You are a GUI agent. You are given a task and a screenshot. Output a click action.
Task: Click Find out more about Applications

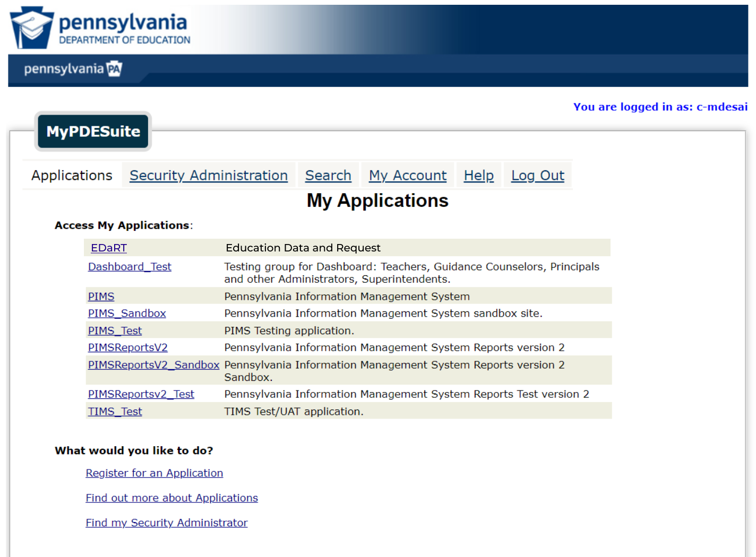(x=171, y=498)
